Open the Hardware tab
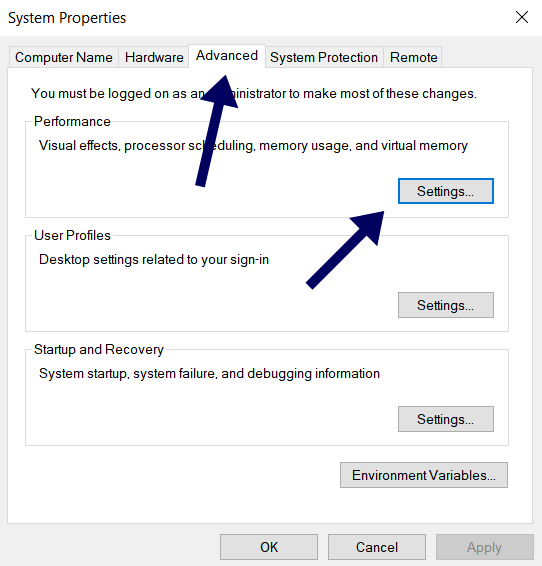Screen dimensions: 542x566 [x=154, y=57]
